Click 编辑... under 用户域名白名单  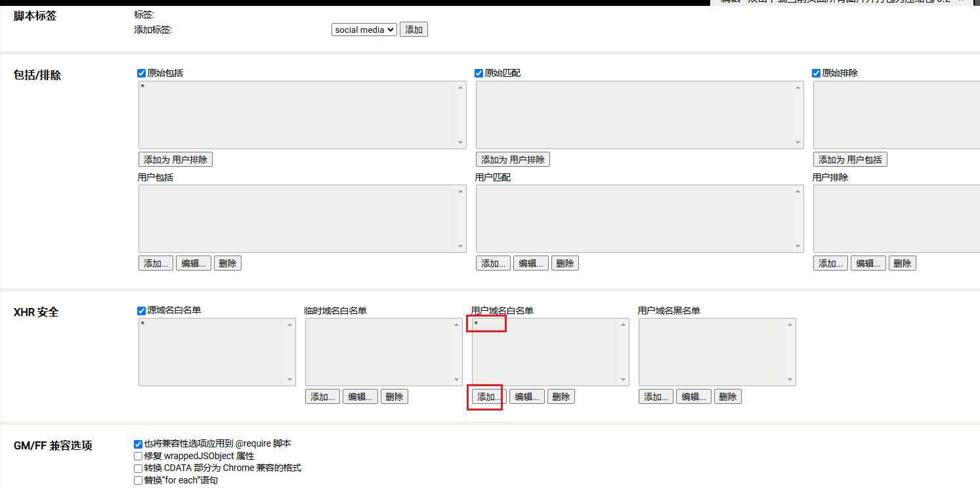(x=526, y=397)
